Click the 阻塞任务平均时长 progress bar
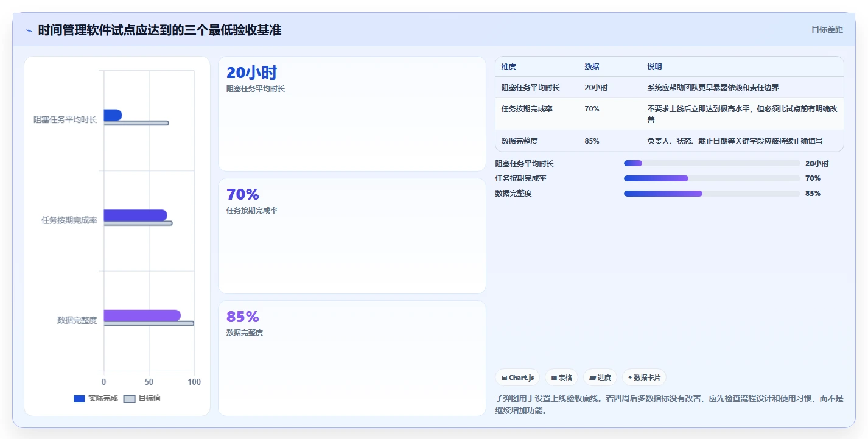868x439 pixels. tap(712, 163)
